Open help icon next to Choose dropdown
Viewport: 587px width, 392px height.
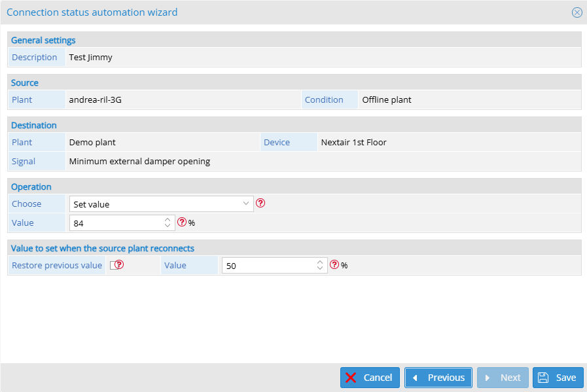pyautogui.click(x=260, y=204)
